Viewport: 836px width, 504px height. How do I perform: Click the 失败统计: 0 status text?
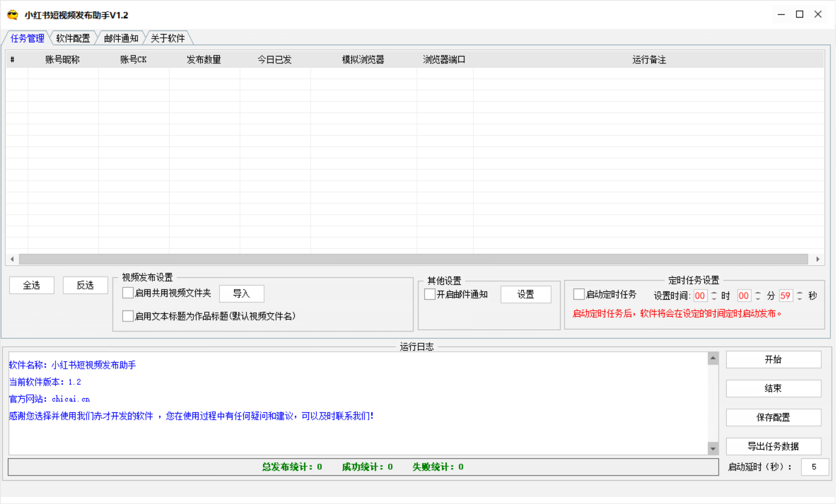[438, 467]
